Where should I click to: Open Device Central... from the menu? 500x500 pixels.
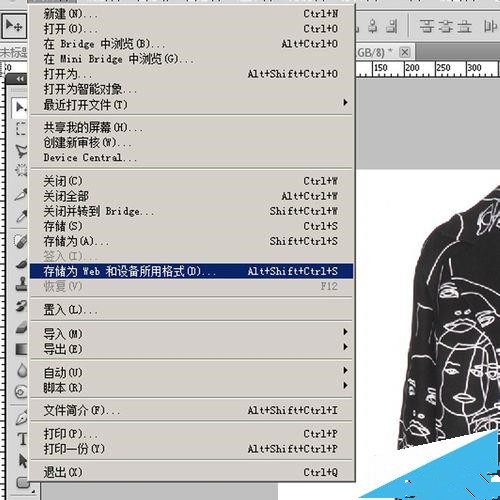[191, 157]
